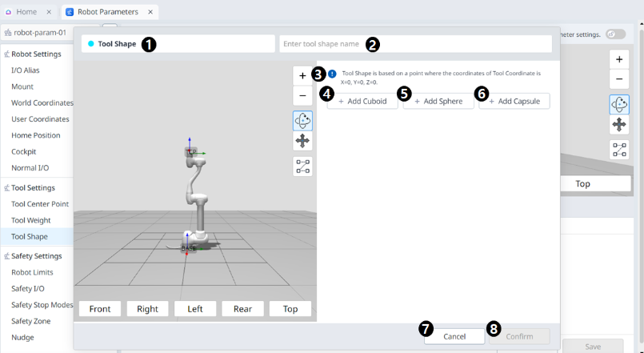
Task: Zoom in the tool shape 3D viewer
Action: point(302,76)
